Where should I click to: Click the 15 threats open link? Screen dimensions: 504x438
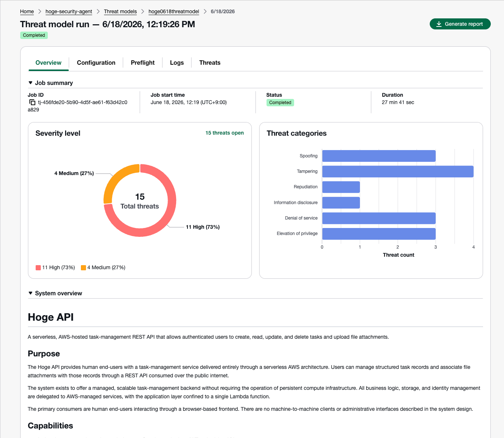click(225, 133)
